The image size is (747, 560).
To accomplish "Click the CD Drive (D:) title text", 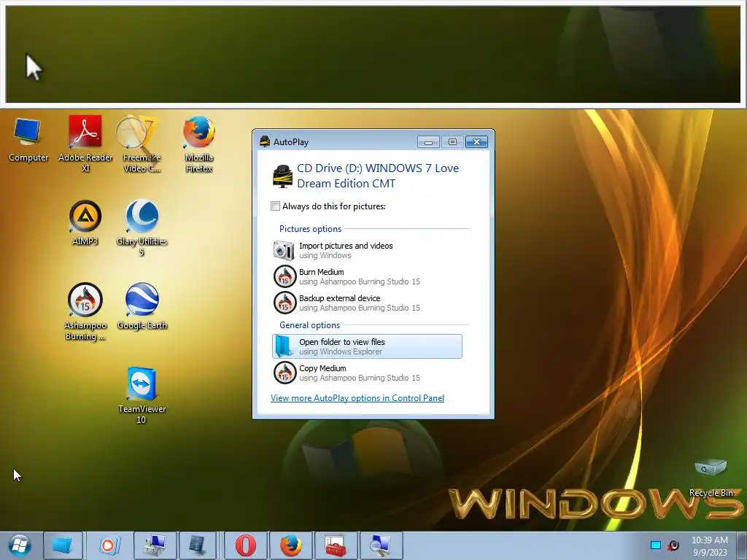I will coord(378,176).
